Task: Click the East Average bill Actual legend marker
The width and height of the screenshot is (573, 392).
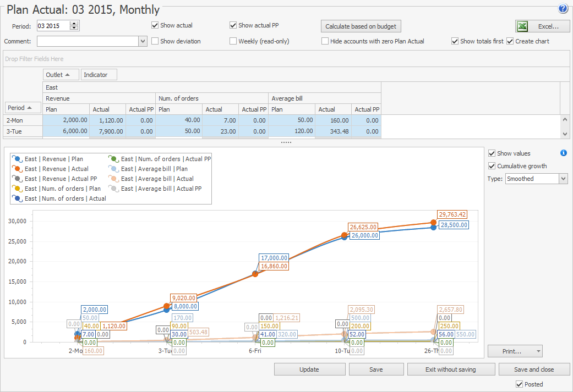Action: pyautogui.click(x=113, y=179)
